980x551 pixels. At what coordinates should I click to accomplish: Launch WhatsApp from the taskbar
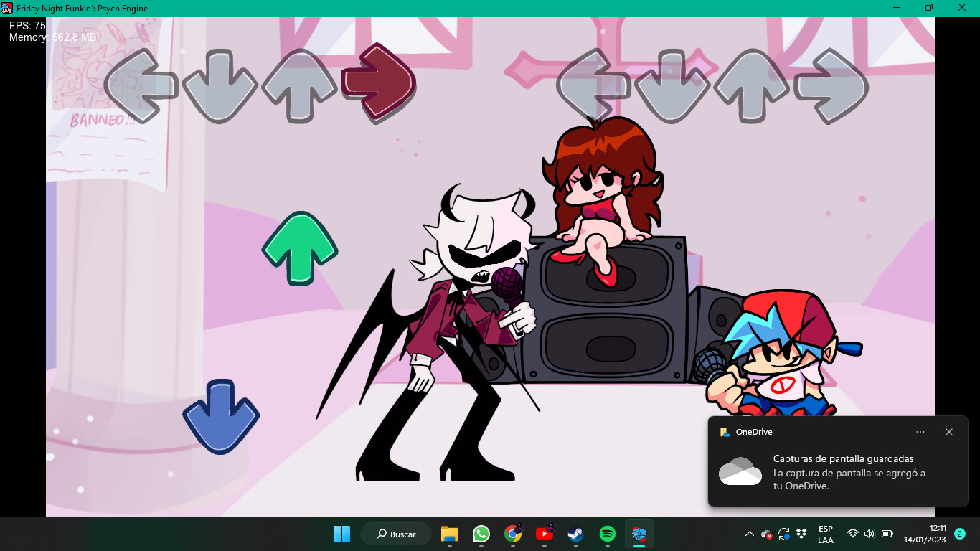[x=481, y=534]
